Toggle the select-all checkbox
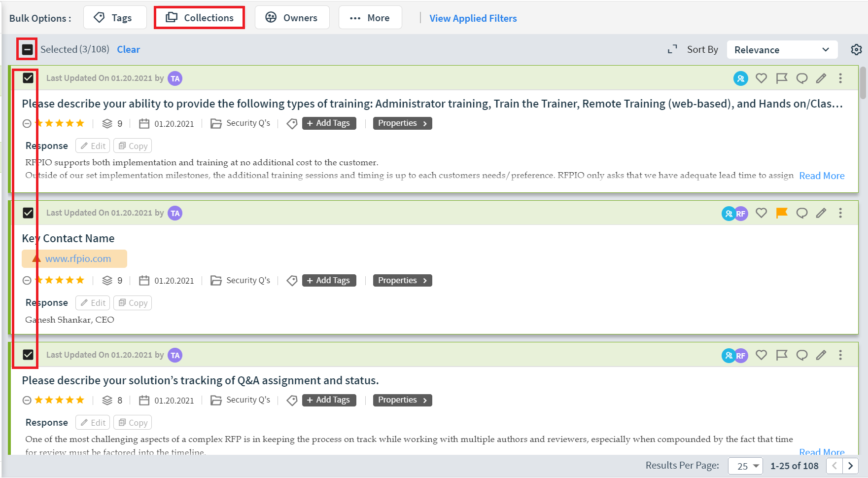868x478 pixels. (28, 49)
